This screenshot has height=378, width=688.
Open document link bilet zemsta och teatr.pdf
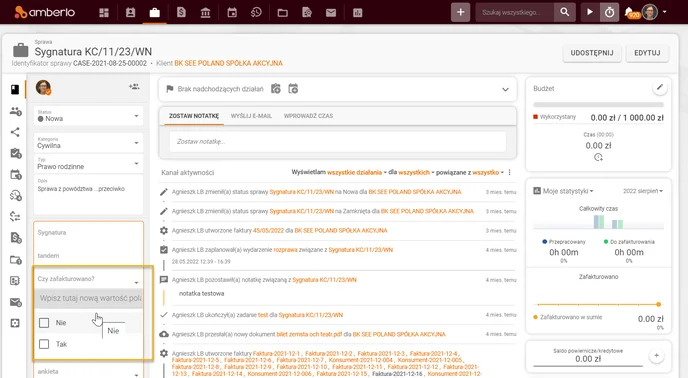pyautogui.click(x=309, y=334)
